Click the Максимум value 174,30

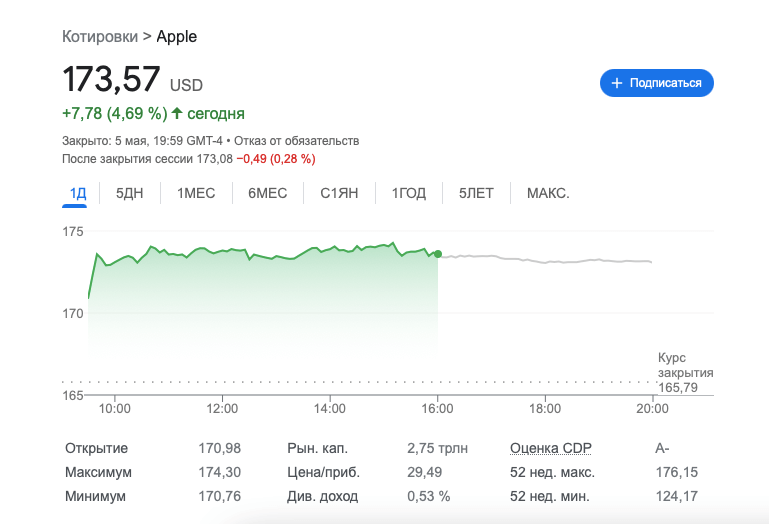coord(220,472)
